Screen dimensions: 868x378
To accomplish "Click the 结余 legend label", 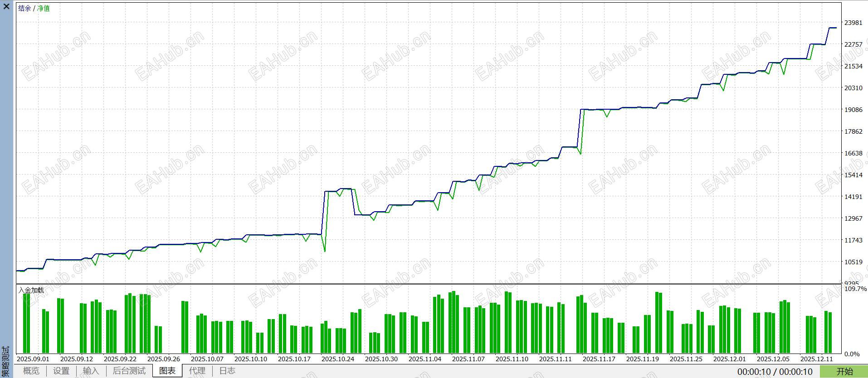I will 24,9.
